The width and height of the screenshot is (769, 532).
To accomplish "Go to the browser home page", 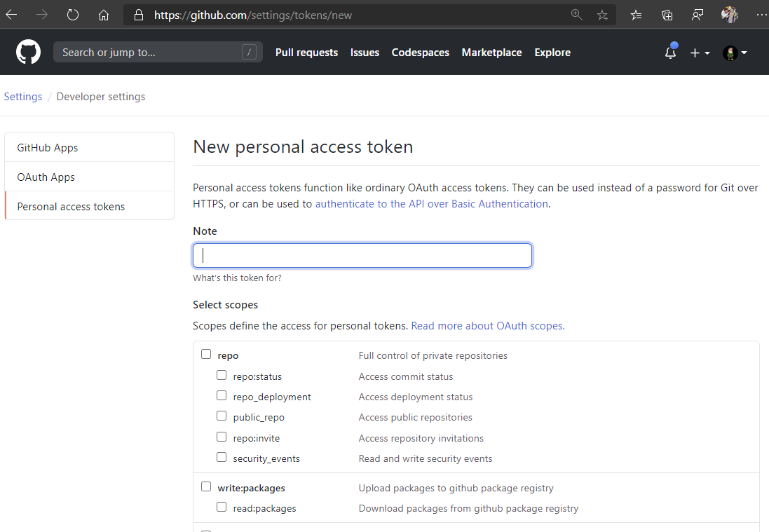I will 104,15.
